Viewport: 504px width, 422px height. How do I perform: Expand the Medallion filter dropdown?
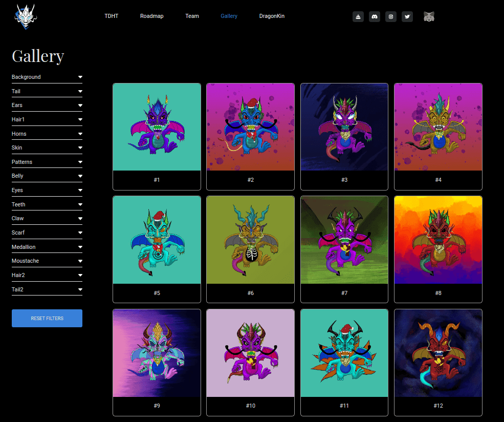pos(47,247)
